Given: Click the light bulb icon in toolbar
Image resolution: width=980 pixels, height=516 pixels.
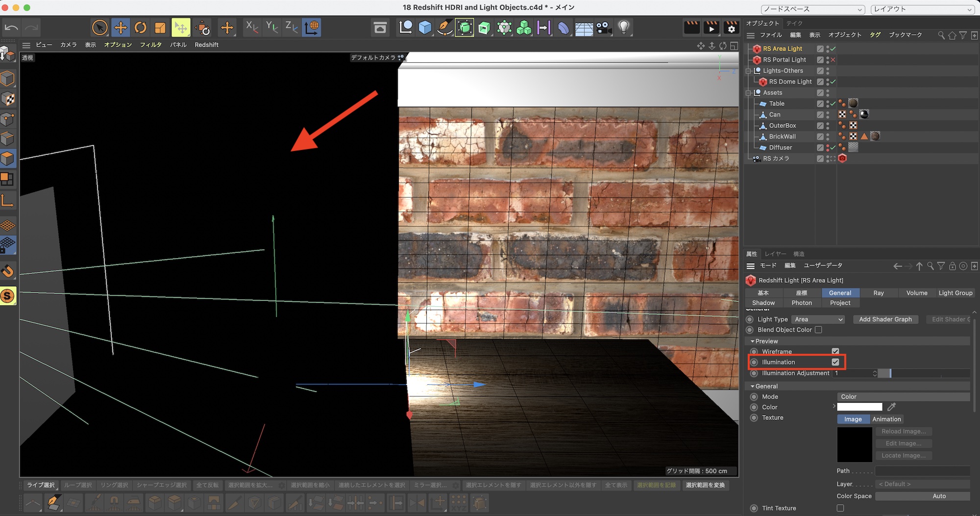Looking at the screenshot, I should [x=623, y=27].
